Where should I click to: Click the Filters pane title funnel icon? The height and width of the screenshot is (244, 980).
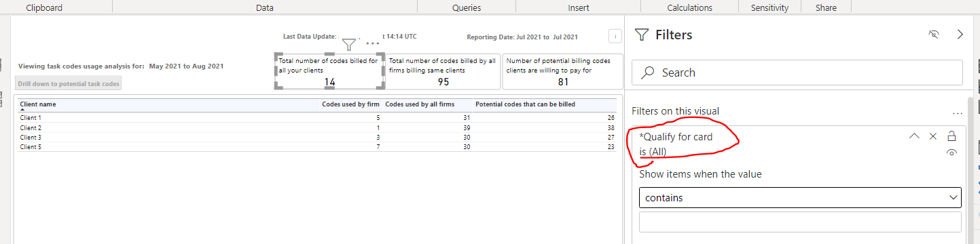point(641,35)
